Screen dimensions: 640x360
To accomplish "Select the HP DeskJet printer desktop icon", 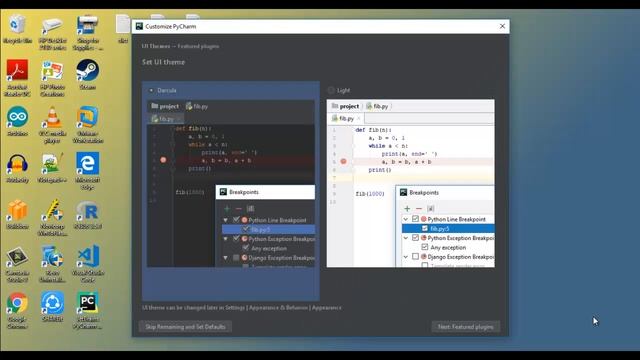I will point(52,33).
